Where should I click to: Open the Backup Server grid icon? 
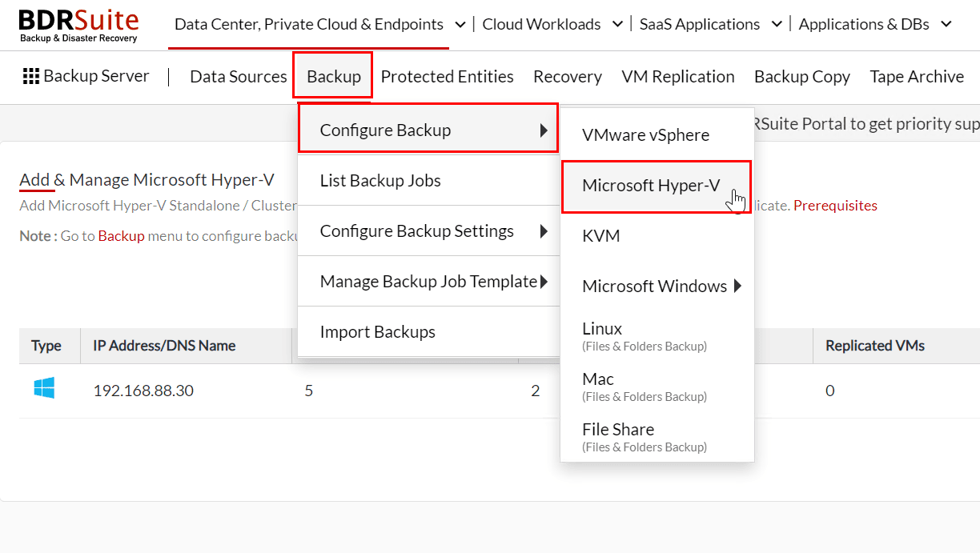tap(31, 76)
